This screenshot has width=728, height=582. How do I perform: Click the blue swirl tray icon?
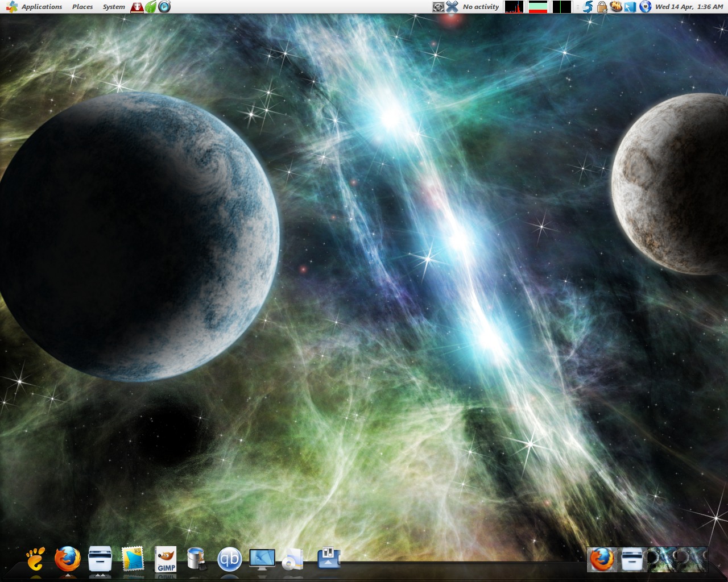click(589, 7)
